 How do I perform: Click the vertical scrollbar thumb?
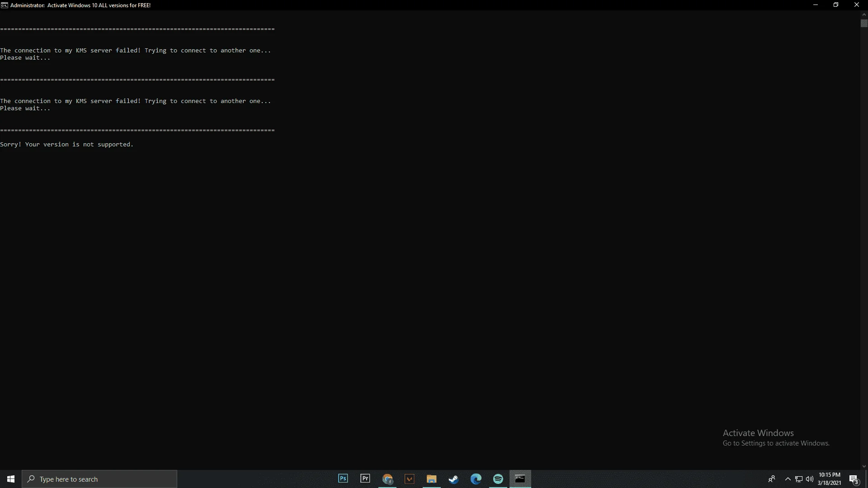pos(864,23)
